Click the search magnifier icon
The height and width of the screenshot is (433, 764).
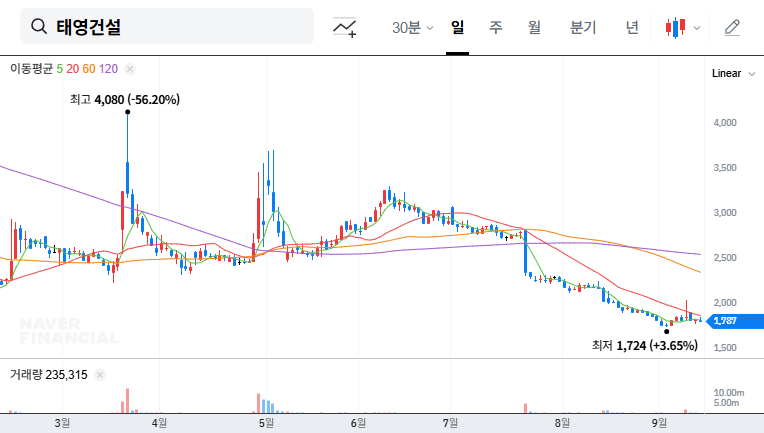pyautogui.click(x=39, y=26)
